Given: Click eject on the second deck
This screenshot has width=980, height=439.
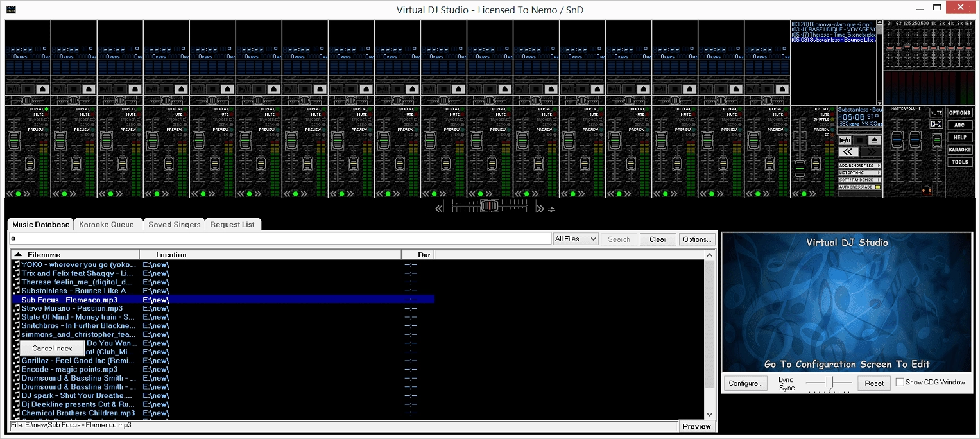Looking at the screenshot, I should 89,89.
